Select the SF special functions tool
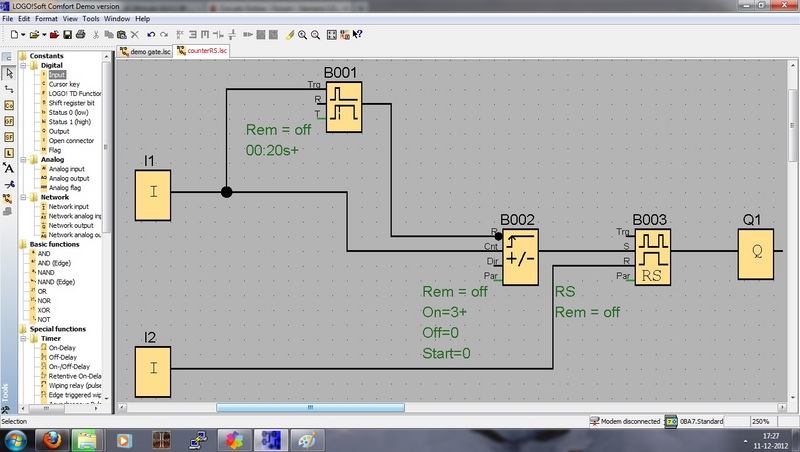This screenshot has height=452, width=800. pyautogui.click(x=9, y=137)
